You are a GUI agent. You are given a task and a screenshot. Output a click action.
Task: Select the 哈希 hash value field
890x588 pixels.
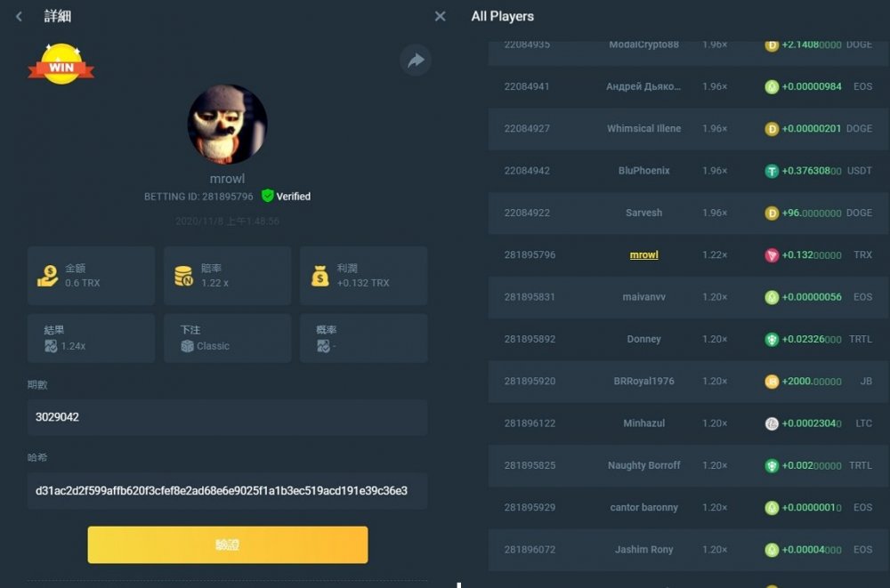(x=227, y=490)
